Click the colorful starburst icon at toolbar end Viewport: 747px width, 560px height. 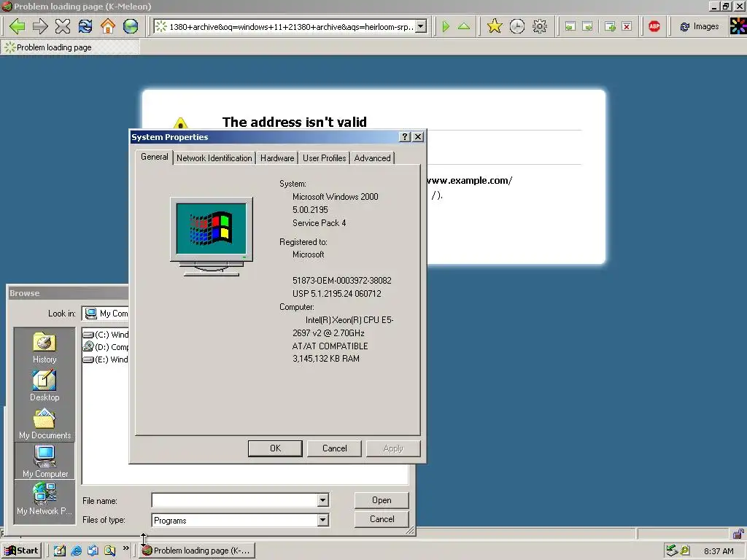click(x=738, y=26)
